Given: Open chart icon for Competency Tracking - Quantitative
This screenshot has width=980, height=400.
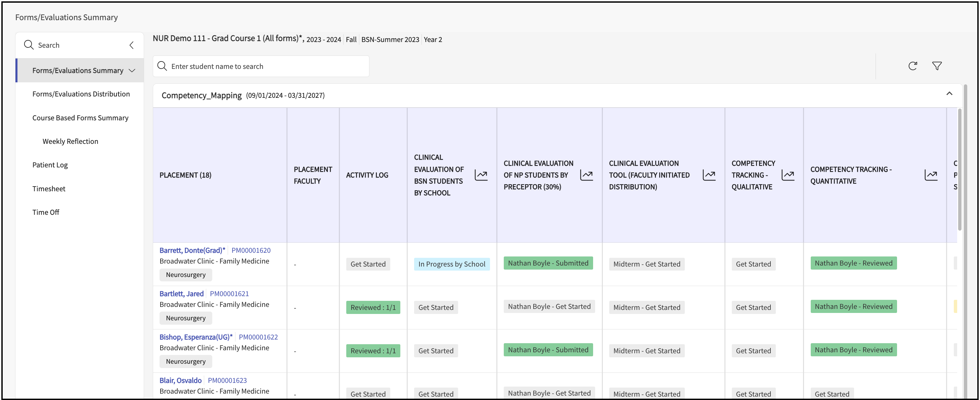Looking at the screenshot, I should [x=931, y=175].
